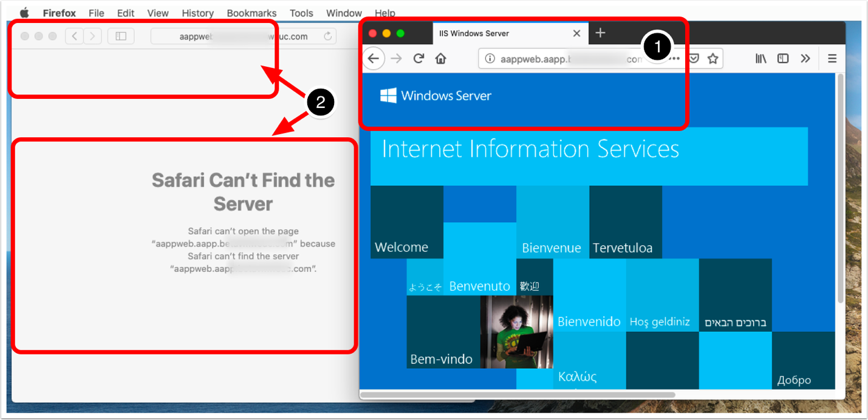Close the IIS Windows Server tab
The width and height of the screenshot is (868, 420).
point(576,33)
